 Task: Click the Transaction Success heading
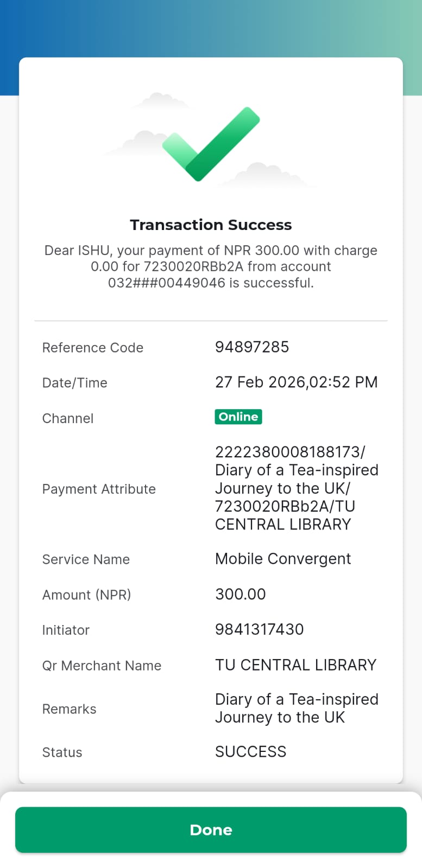[x=211, y=225]
